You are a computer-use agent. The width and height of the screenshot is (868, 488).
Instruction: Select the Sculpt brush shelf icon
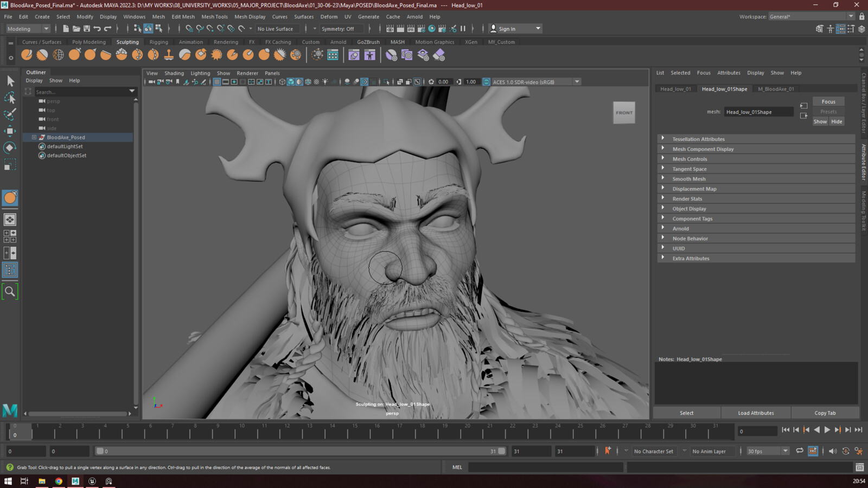coord(27,55)
